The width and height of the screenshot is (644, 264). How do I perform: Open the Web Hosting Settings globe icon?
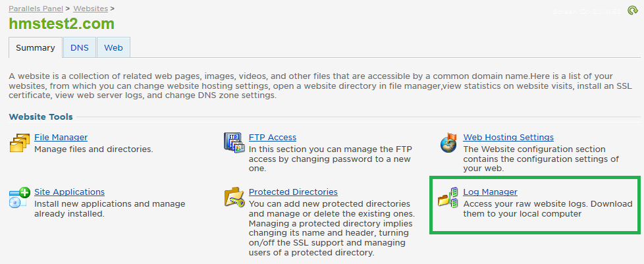click(448, 143)
